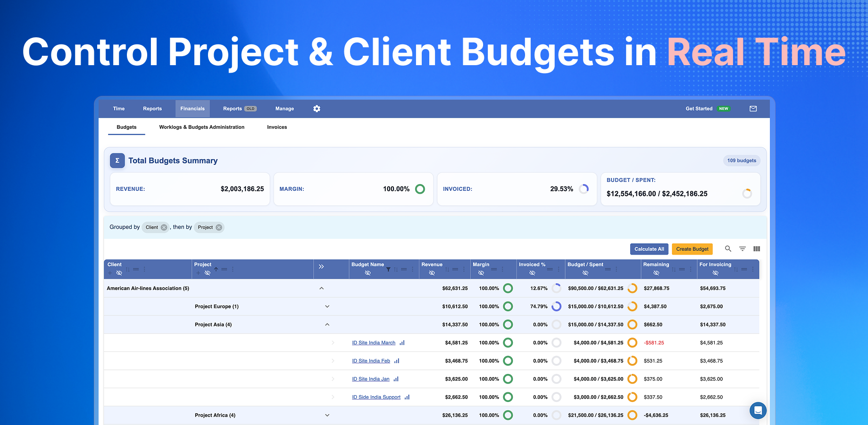Click the bar chart icon beside ID Site India March
The width and height of the screenshot is (868, 425).
coord(402,342)
